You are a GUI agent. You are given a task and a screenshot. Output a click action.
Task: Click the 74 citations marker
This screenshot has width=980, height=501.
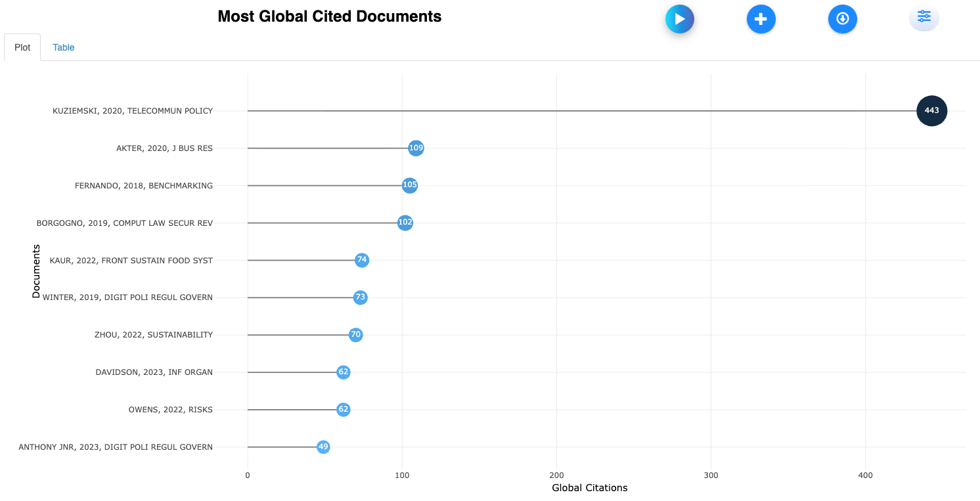pyautogui.click(x=362, y=260)
